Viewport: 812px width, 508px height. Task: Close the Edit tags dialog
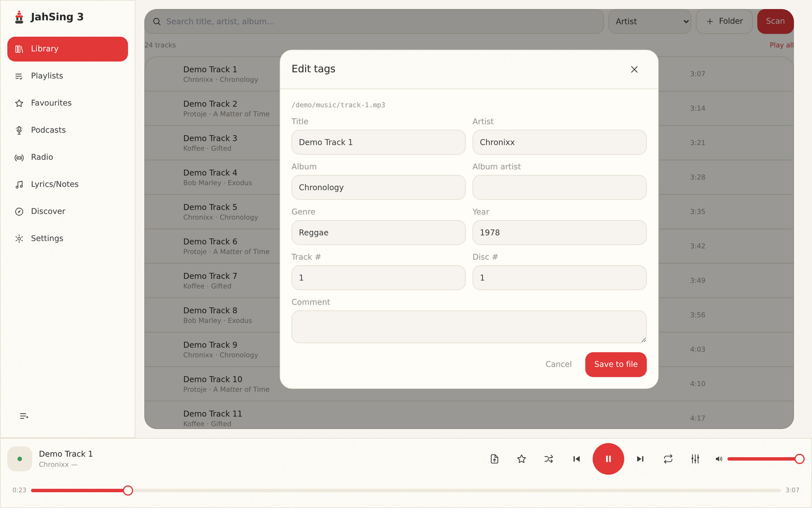click(x=634, y=69)
